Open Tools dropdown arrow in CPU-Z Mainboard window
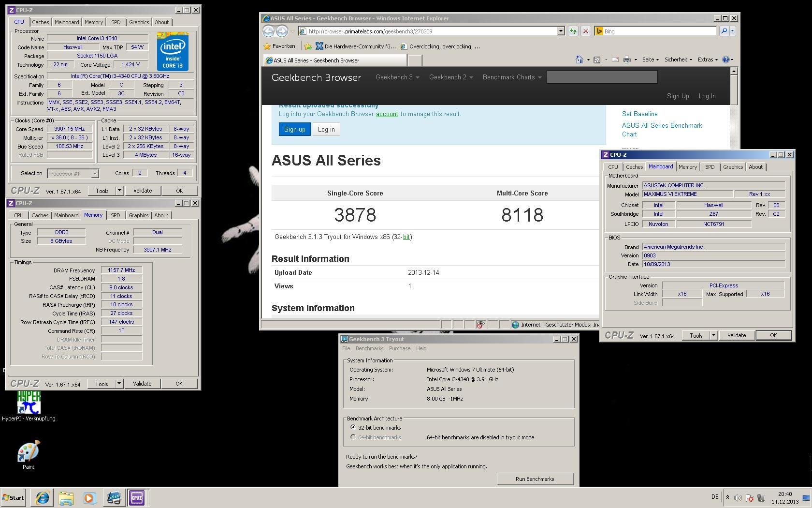 coord(713,335)
